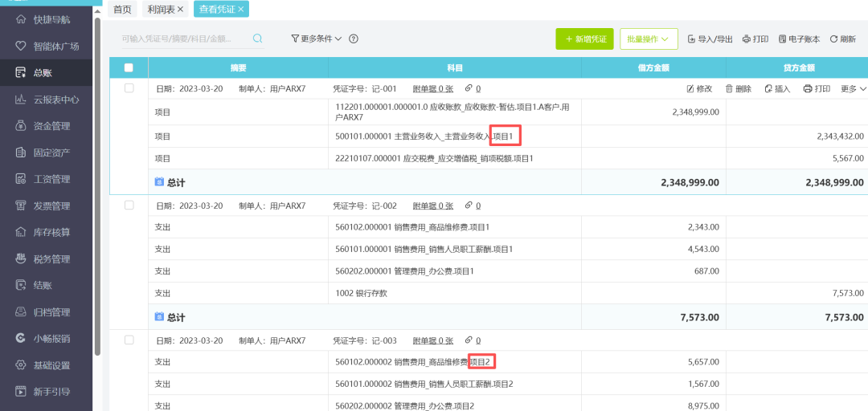Click the 新增凭证 button
868x411 pixels.
584,39
